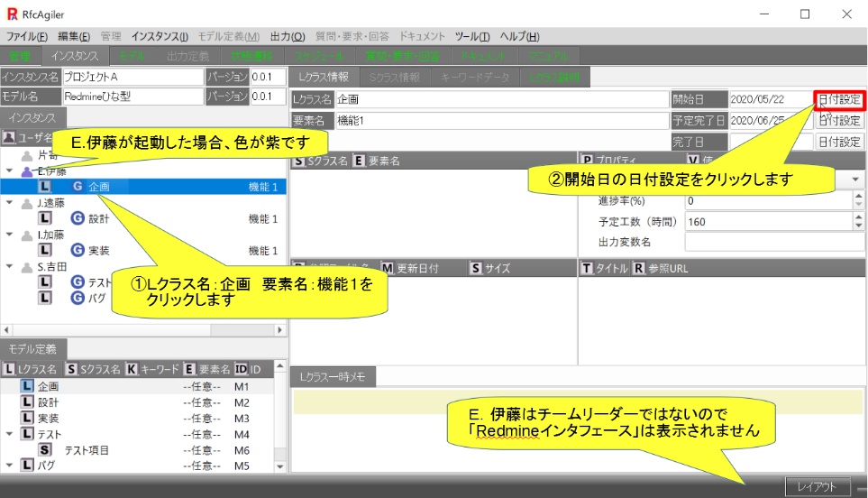Image resolution: width=868 pixels, height=498 pixels.
Task: Click the E icon of the 要素名 column in the S class panel
Action: pyautogui.click(x=359, y=161)
